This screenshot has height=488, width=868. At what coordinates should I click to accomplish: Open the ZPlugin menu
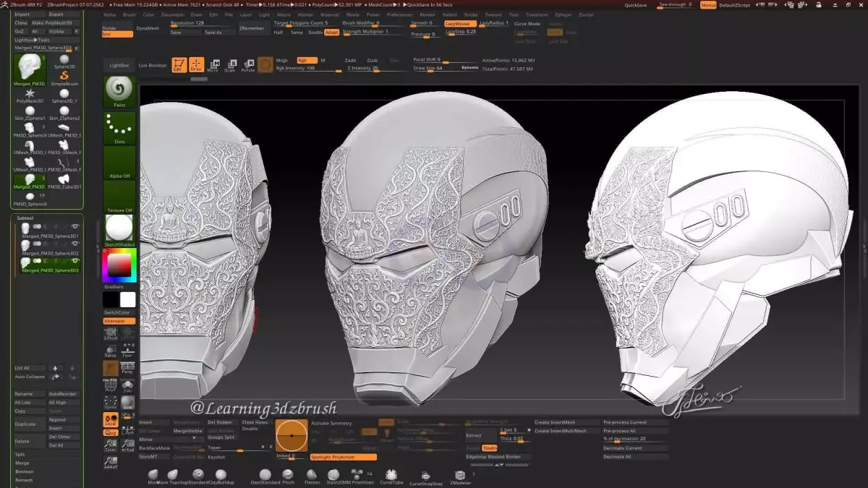(563, 14)
